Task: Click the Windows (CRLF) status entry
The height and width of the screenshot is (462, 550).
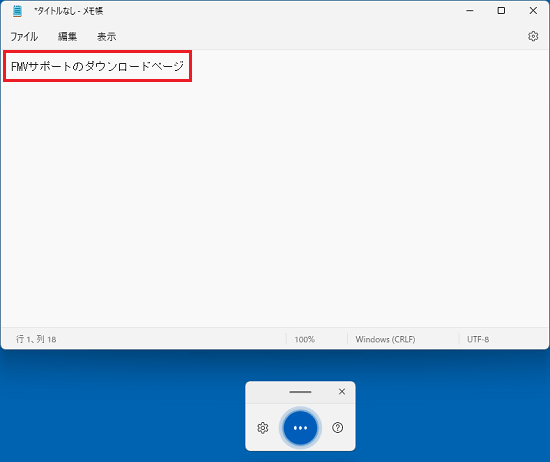Action: pos(385,339)
